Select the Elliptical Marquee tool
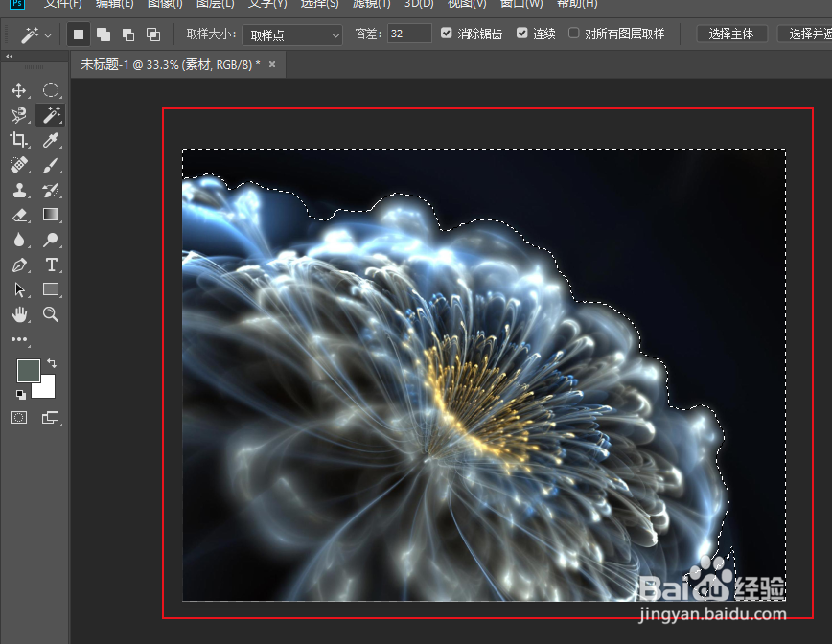 pyautogui.click(x=51, y=91)
